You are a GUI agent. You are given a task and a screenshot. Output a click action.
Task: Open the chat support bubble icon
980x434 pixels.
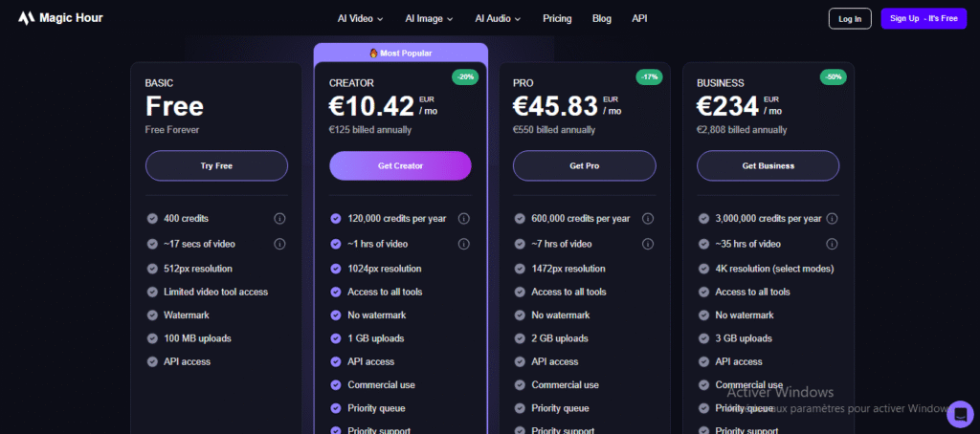(959, 413)
